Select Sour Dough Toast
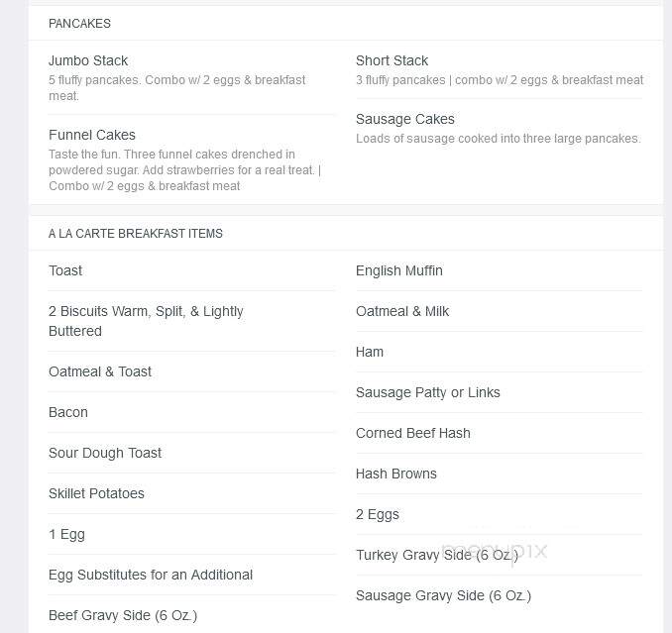Screen dimensions: 672x633 click(x=105, y=453)
